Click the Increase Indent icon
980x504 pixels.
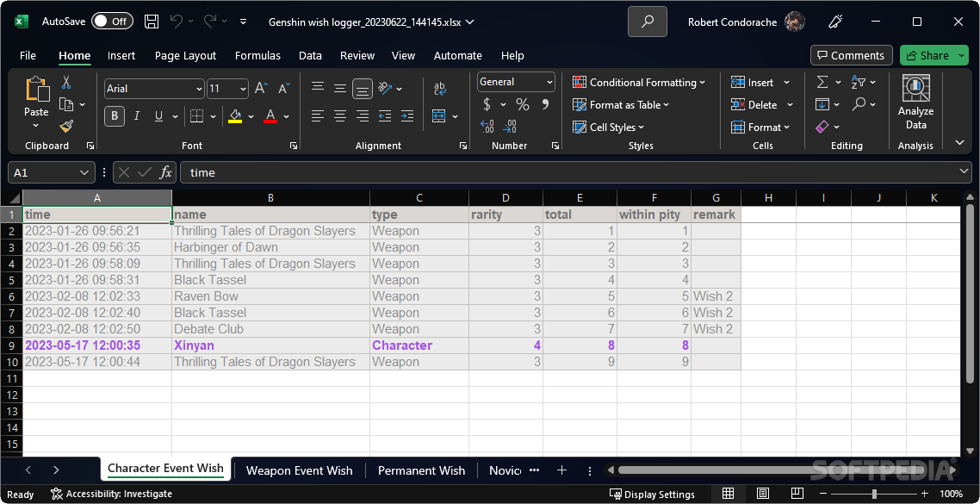coord(406,115)
